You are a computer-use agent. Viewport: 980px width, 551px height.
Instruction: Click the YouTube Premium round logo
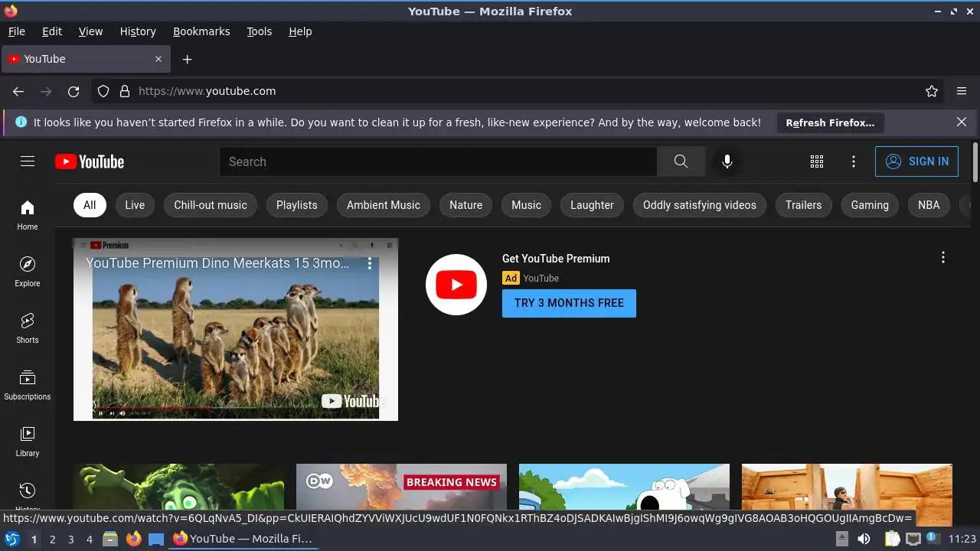click(456, 285)
